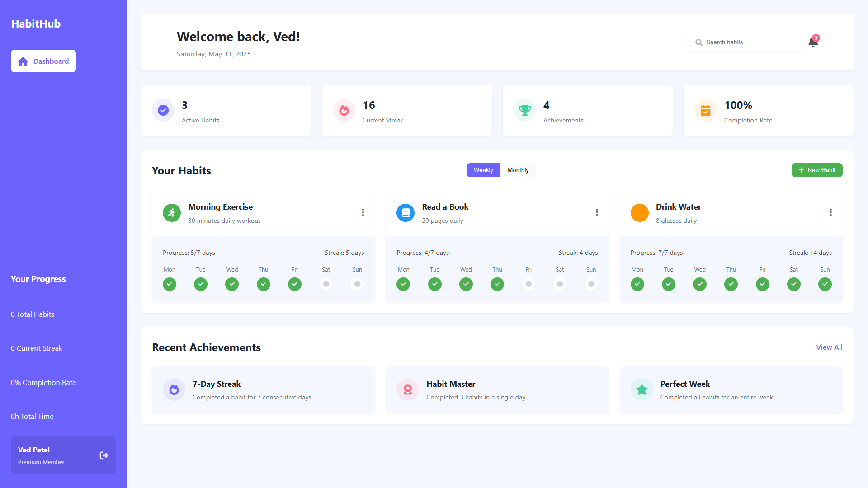Viewport: 868px width, 488px height.
Task: Click the Streak: 14 days text
Action: pyautogui.click(x=810, y=253)
